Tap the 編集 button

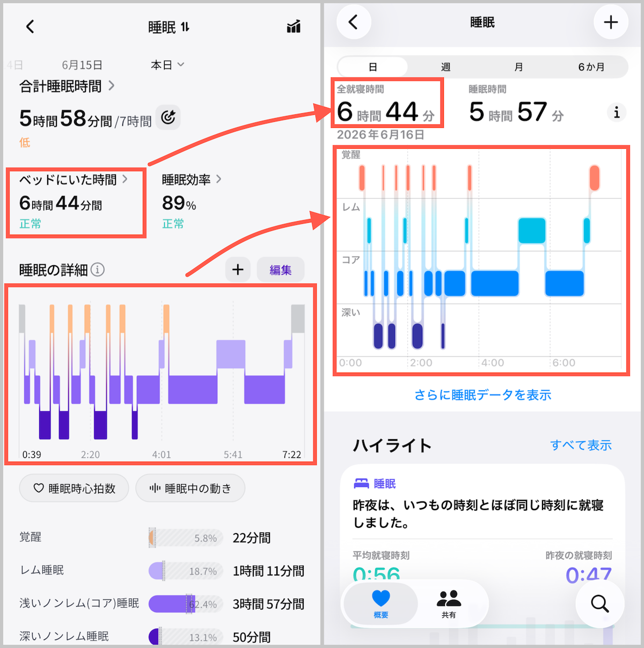coord(281,270)
